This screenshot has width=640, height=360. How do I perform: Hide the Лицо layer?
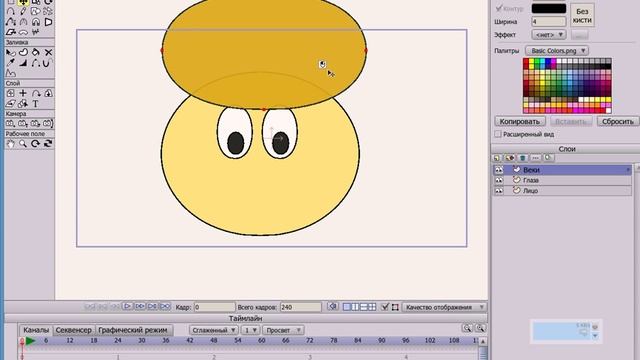499,191
